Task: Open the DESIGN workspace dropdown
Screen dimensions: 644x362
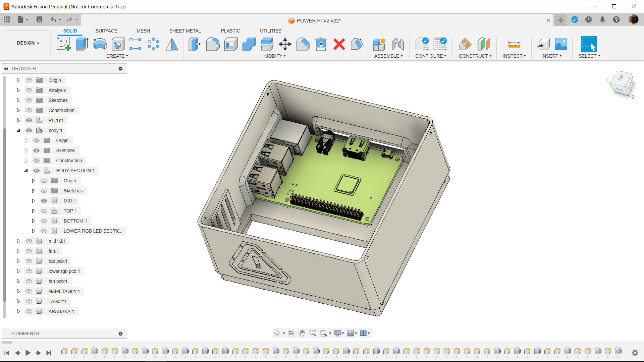Action: (x=28, y=43)
